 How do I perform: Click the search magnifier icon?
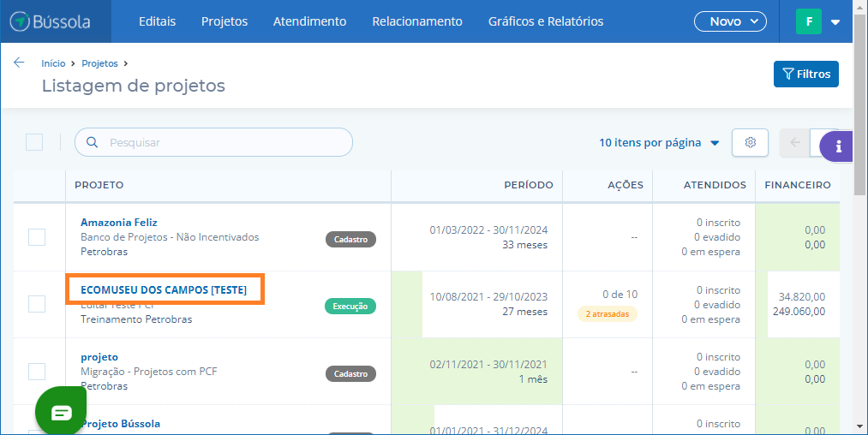(x=93, y=142)
